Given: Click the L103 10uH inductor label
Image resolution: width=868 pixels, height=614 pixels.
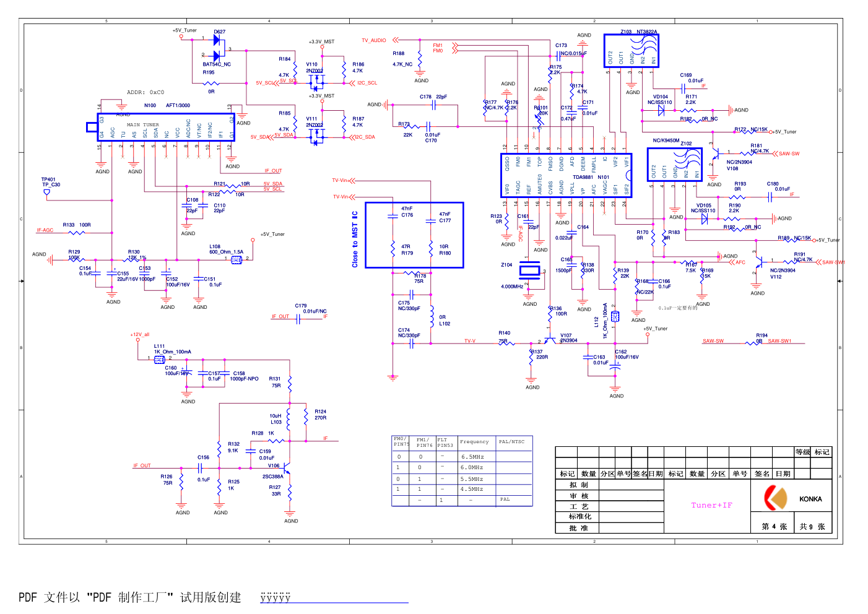Looking at the screenshot, I should click(276, 419).
